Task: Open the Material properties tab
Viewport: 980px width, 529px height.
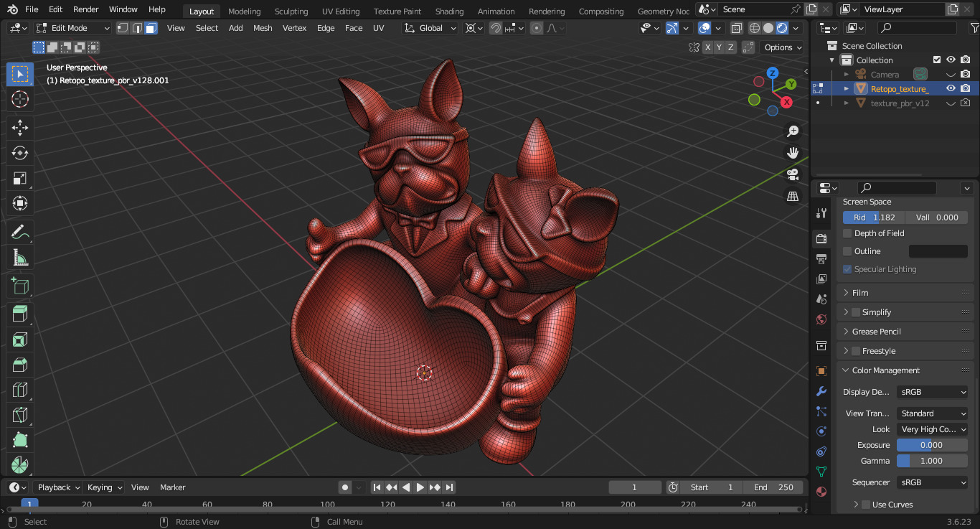Action: [821, 492]
